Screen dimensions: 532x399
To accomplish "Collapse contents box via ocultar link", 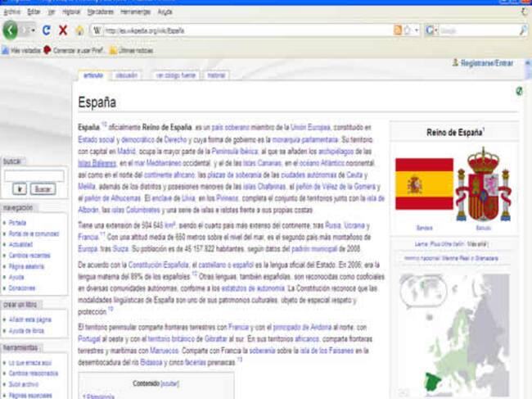I will pos(169,383).
